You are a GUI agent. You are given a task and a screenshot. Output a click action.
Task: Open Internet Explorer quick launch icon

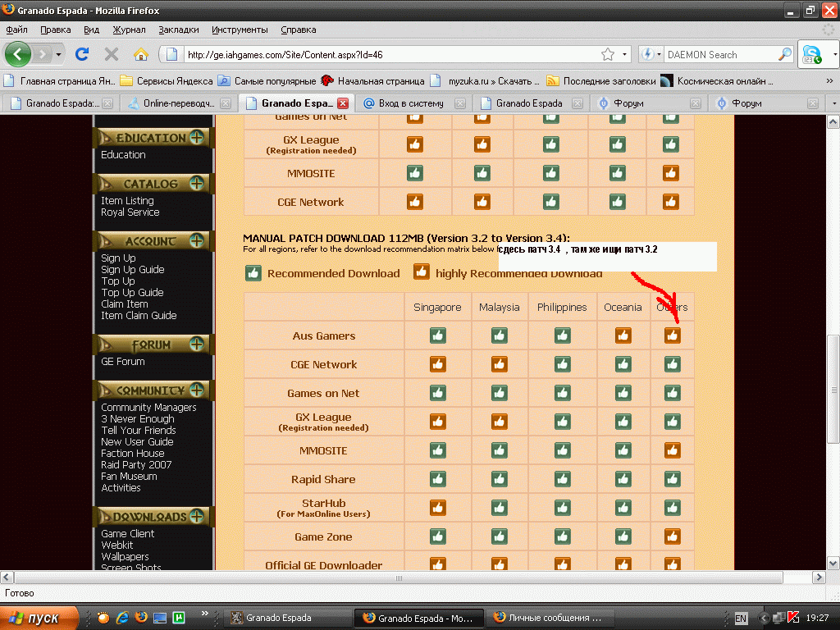pyautogui.click(x=122, y=618)
